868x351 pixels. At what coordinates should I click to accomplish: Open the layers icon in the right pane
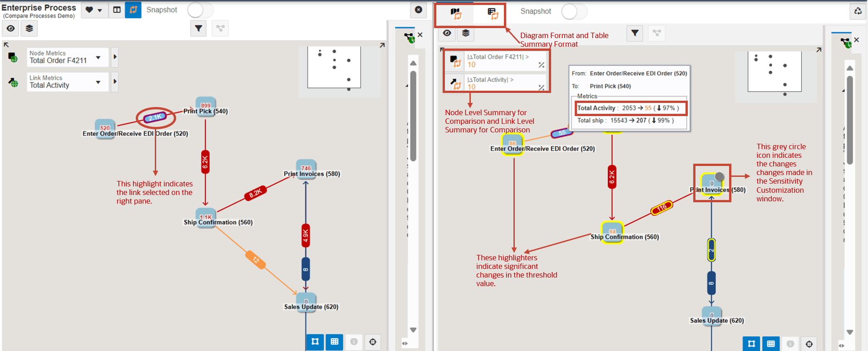coord(466,33)
